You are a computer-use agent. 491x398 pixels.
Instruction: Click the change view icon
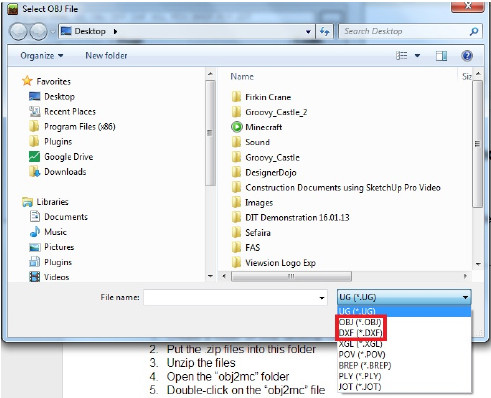click(x=401, y=56)
